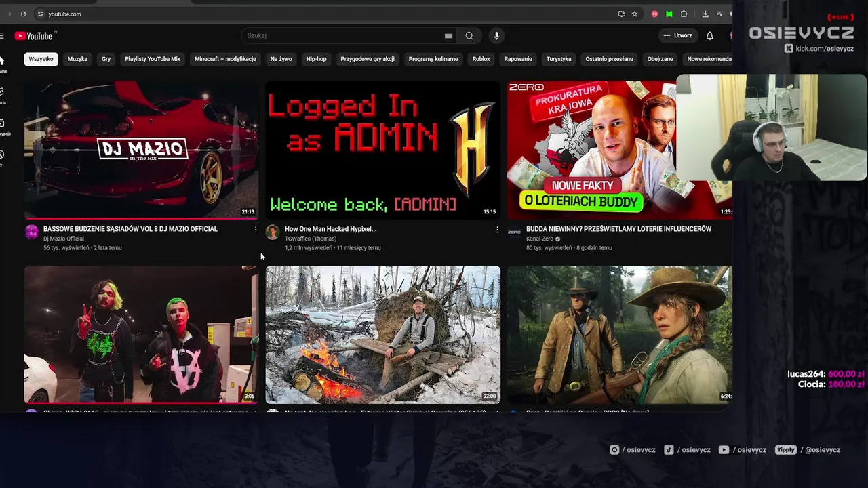Open TGWaffles (Thomas) channel name
This screenshot has width=868, height=488.
(311, 239)
